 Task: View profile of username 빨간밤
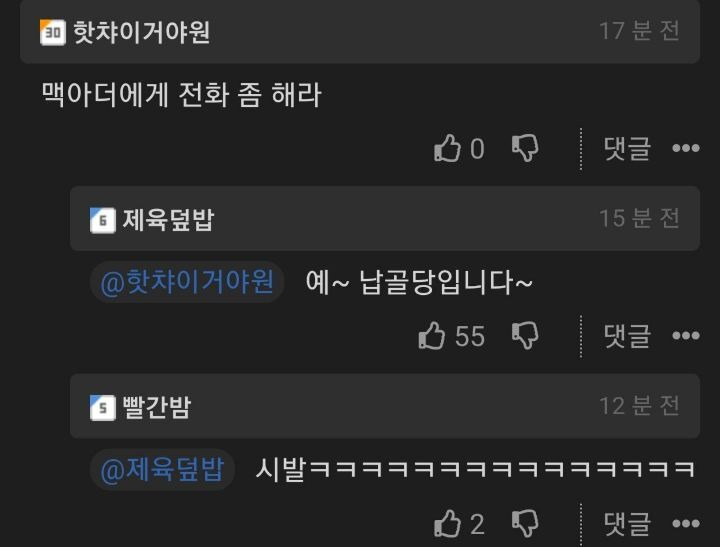coord(156,407)
